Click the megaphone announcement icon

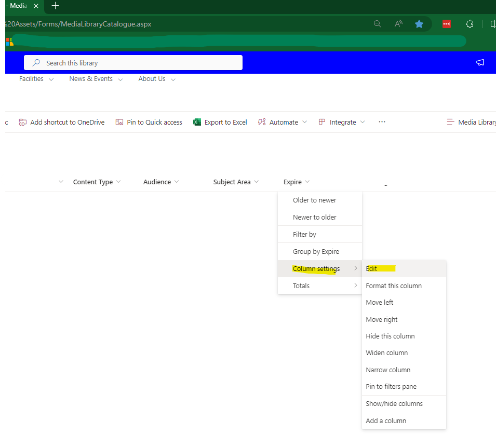480,62
